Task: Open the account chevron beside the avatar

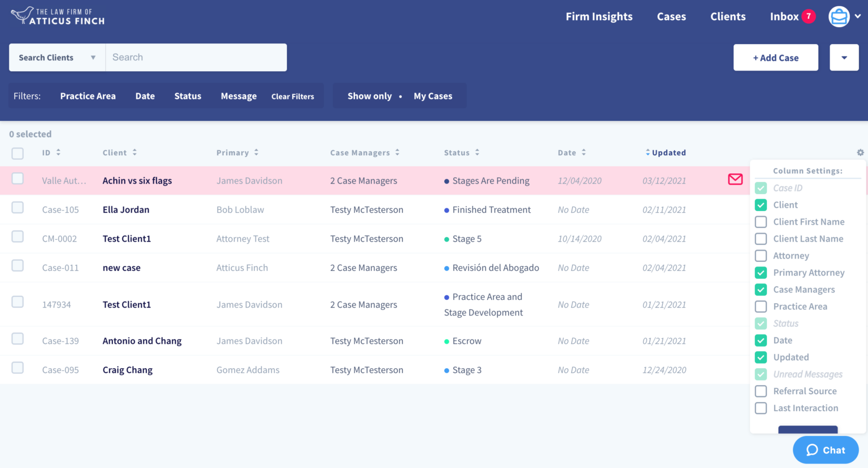Action: tap(858, 16)
